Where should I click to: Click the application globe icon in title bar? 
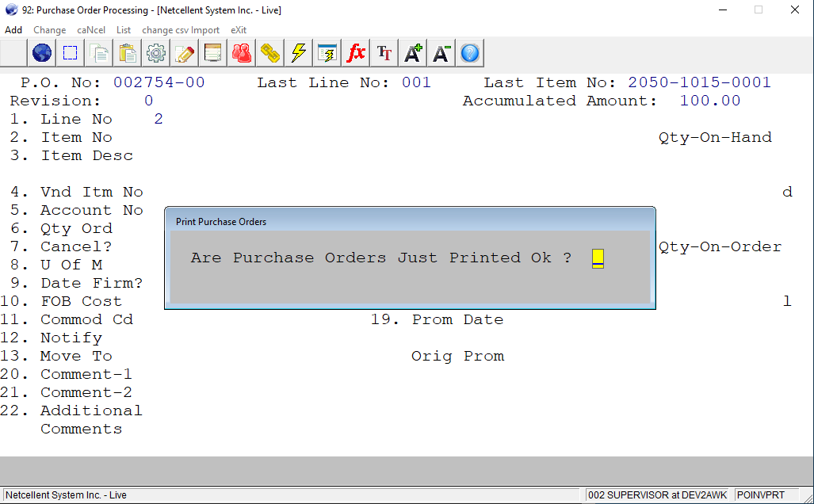click(11, 10)
